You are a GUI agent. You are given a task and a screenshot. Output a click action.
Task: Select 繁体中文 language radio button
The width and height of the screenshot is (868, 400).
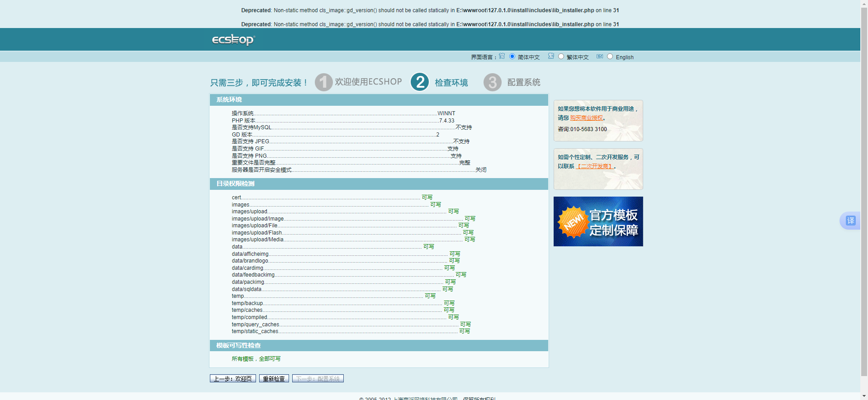[x=561, y=56]
